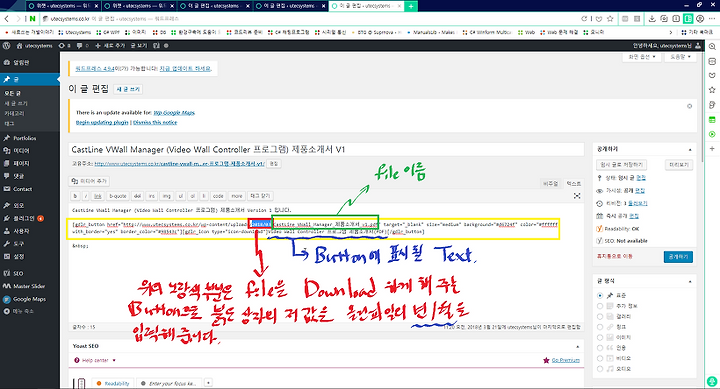Switch to the '비주얼' visual editor tab
Viewport: 720px width, 389px height.
(x=550, y=184)
